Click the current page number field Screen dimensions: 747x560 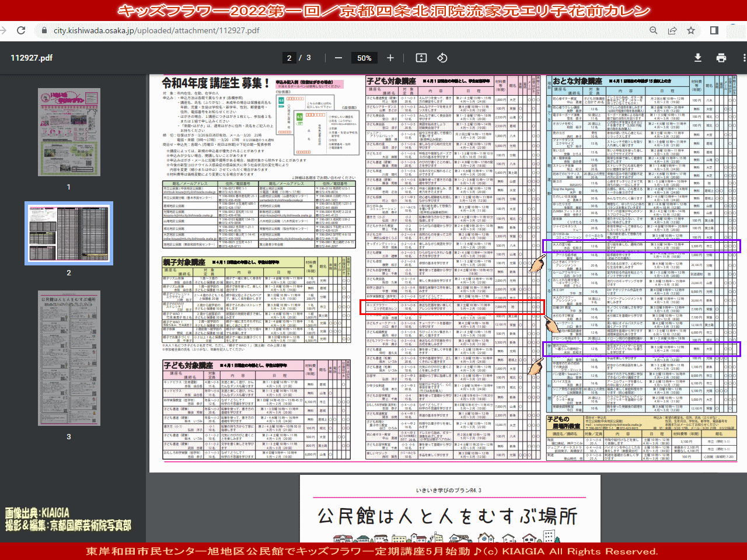[x=289, y=58]
